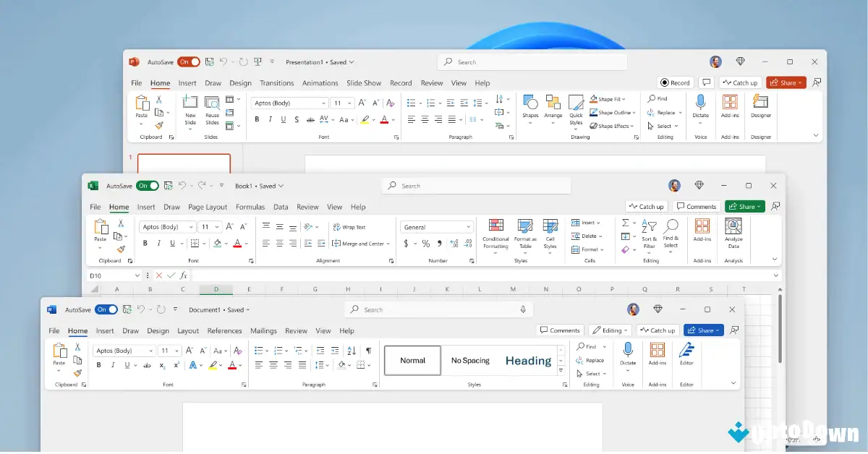Toggle italic formatting in Excel
Image resolution: width=868 pixels, height=454 pixels.
pyautogui.click(x=158, y=243)
